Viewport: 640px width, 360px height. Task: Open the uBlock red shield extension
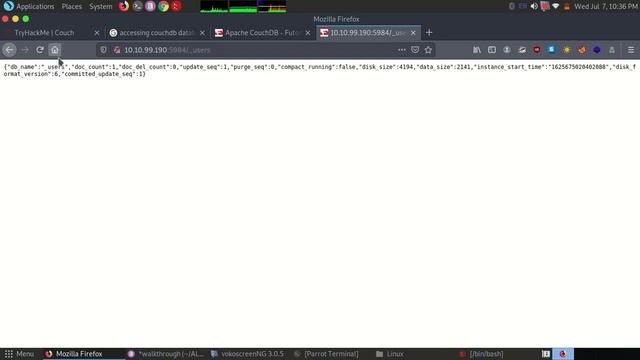[x=537, y=50]
